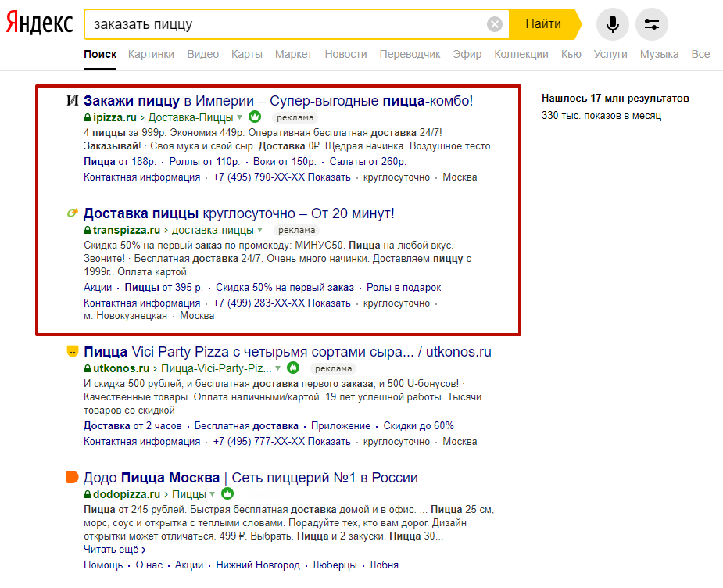Open the Эфир tab
723x588 pixels.
point(467,55)
